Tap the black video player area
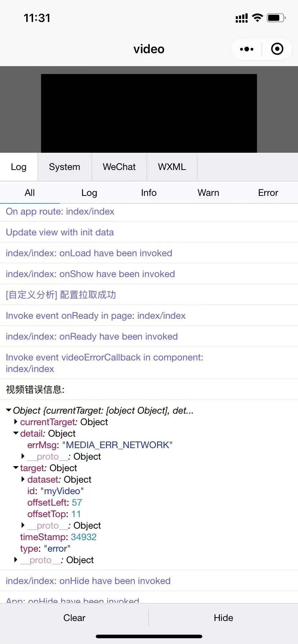The image size is (298, 644). coord(149,113)
